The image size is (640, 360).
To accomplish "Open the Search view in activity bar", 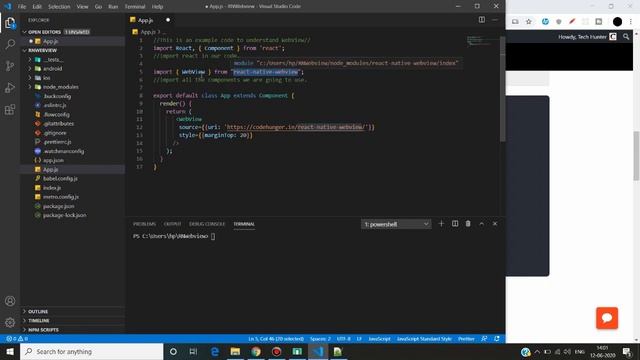I will click(10, 44).
